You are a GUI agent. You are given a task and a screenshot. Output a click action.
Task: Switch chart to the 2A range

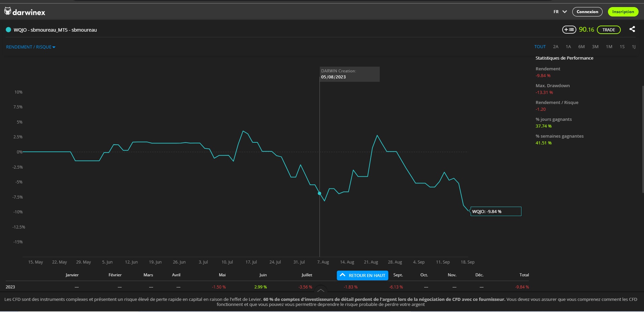pyautogui.click(x=555, y=47)
